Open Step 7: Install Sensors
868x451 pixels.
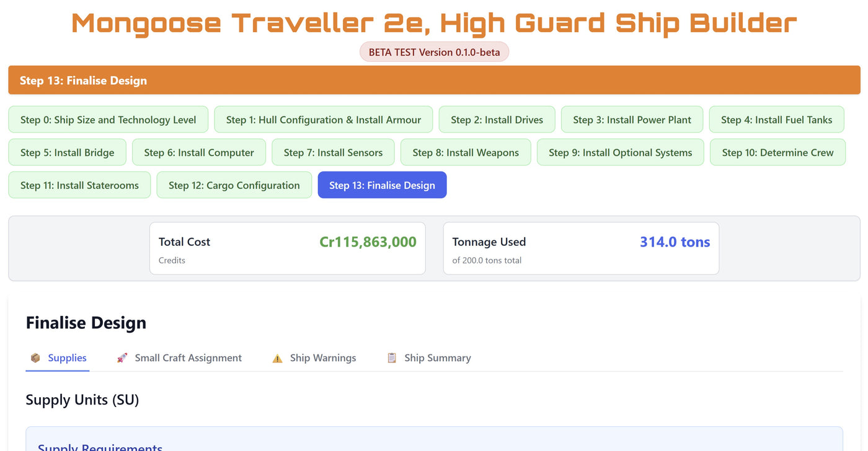pyautogui.click(x=333, y=152)
